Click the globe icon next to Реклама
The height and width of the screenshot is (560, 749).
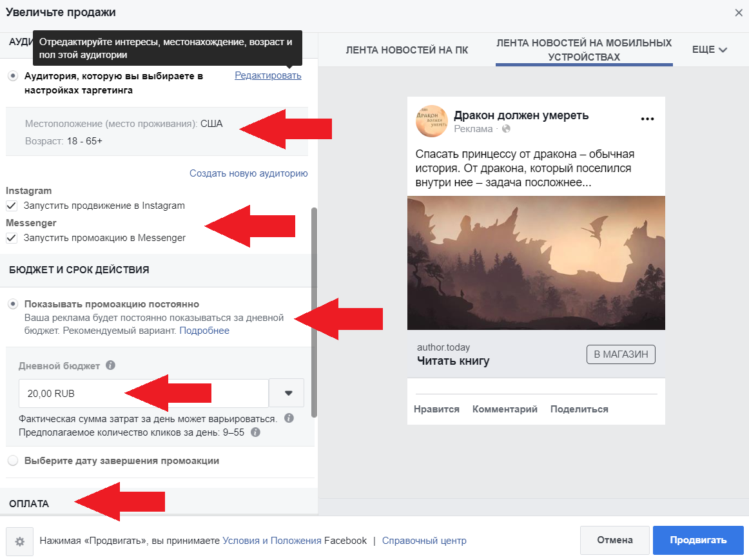[x=506, y=129]
